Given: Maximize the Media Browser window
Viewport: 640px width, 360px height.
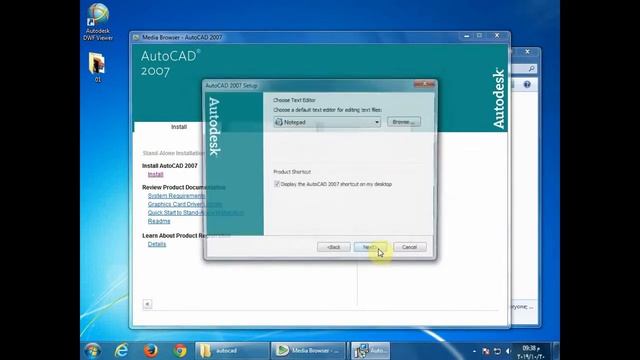Looking at the screenshot, I should coord(480,36).
